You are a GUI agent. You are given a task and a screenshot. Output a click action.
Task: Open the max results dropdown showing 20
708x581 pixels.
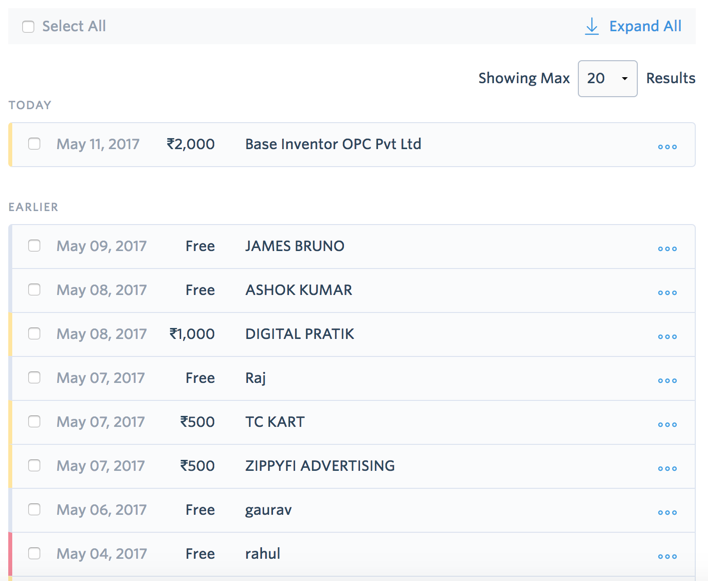coord(607,78)
